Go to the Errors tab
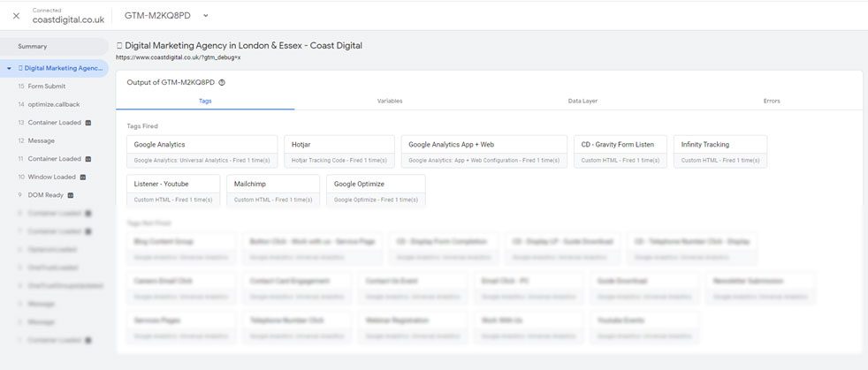Viewport: 868px width, 370px height. tap(772, 101)
